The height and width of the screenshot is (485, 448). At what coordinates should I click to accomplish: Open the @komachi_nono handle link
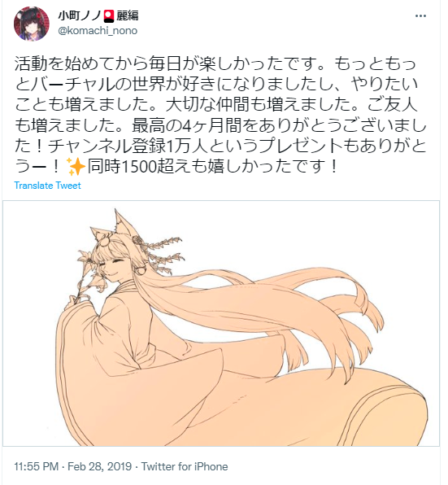(98, 31)
